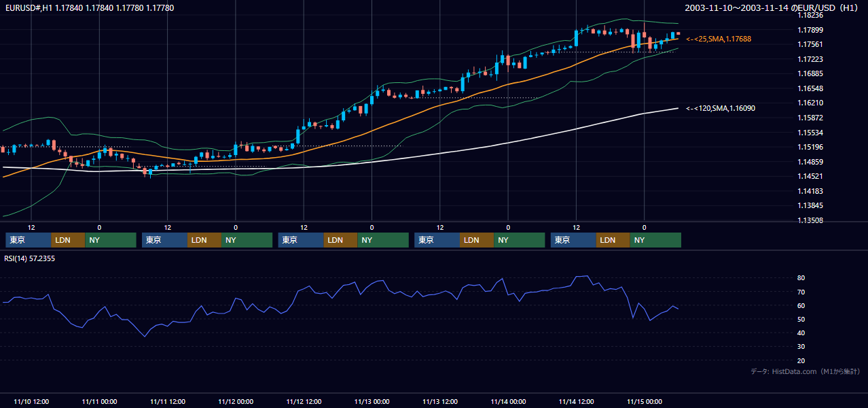The height and width of the screenshot is (408, 868).
Task: Click price axis value 1.14521
Action: (x=810, y=176)
